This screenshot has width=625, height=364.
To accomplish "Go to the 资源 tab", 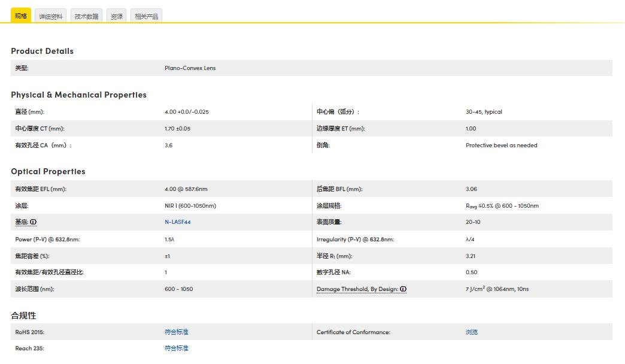I will pyautogui.click(x=116, y=17).
